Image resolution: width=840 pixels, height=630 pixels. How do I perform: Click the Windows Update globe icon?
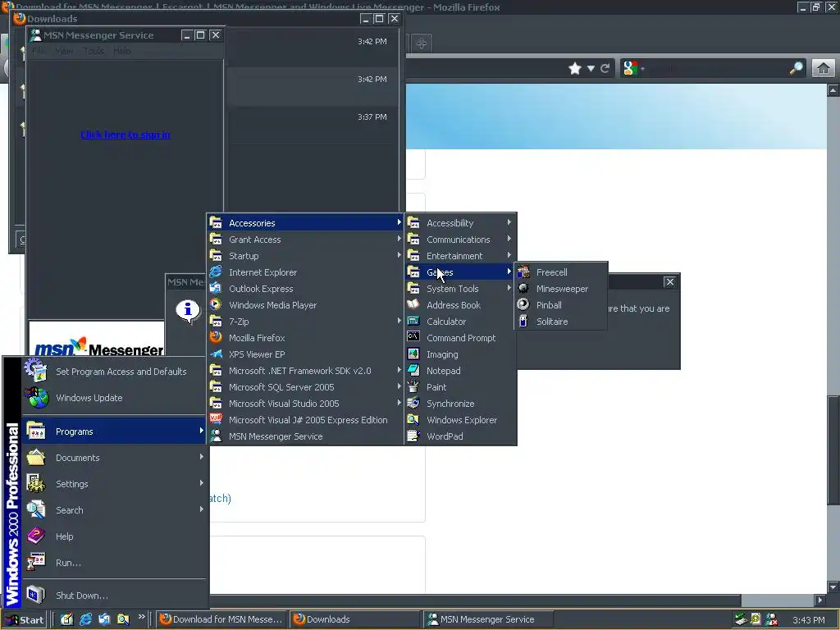(x=36, y=398)
